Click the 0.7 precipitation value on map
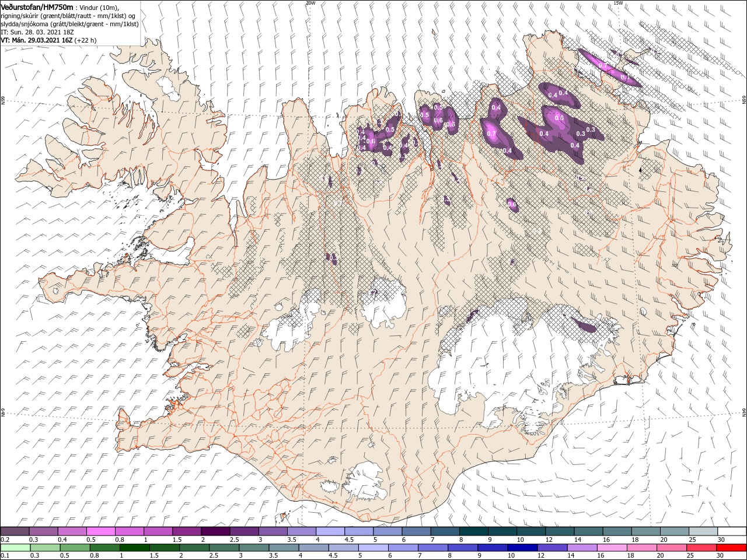747x560 pixels. (491, 134)
